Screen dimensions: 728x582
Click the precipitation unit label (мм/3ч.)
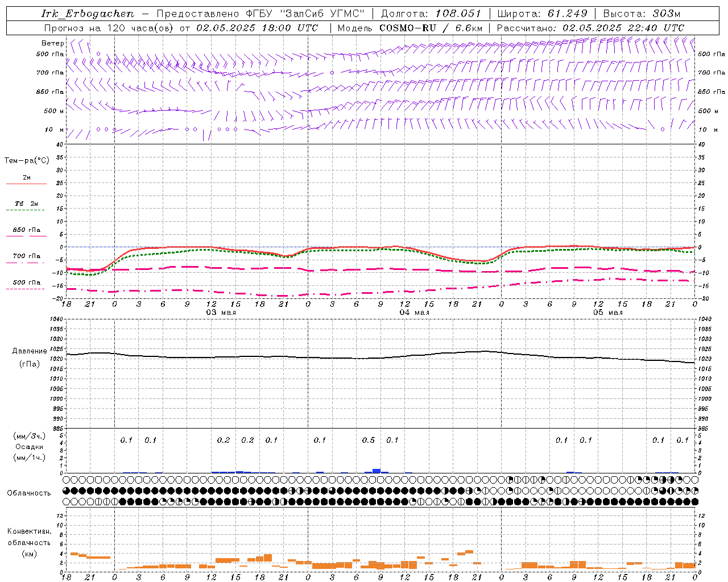pos(30,436)
